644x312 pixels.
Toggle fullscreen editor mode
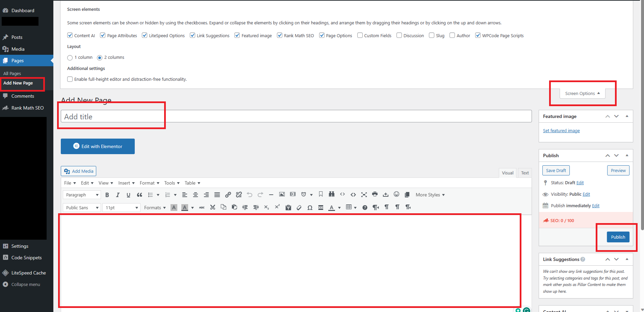coord(364,194)
